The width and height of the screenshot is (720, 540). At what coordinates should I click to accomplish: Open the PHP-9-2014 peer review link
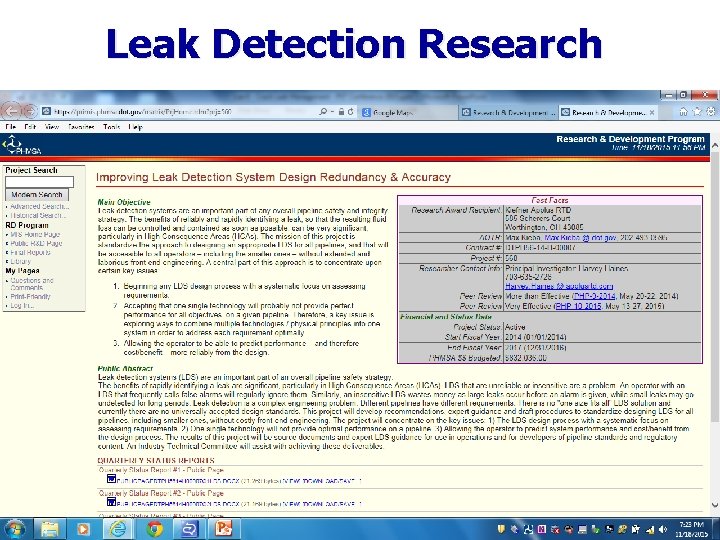(x=594, y=296)
